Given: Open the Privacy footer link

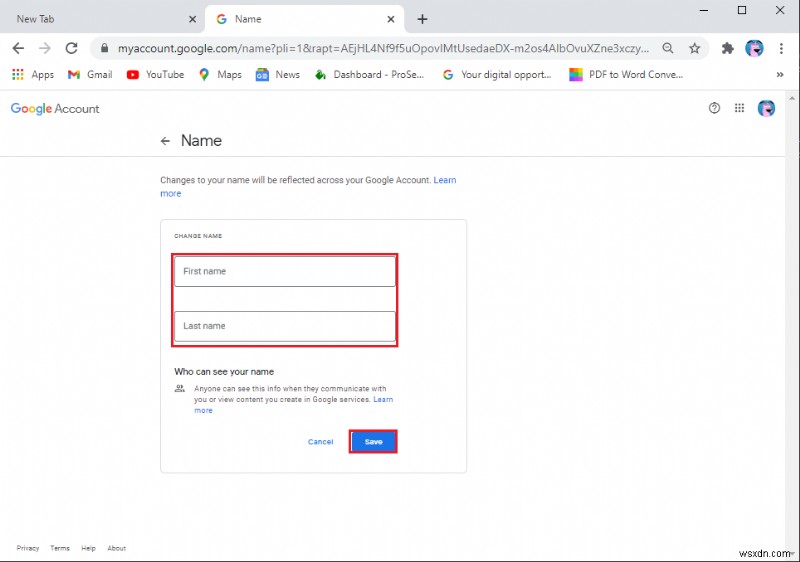Looking at the screenshot, I should pos(28,548).
